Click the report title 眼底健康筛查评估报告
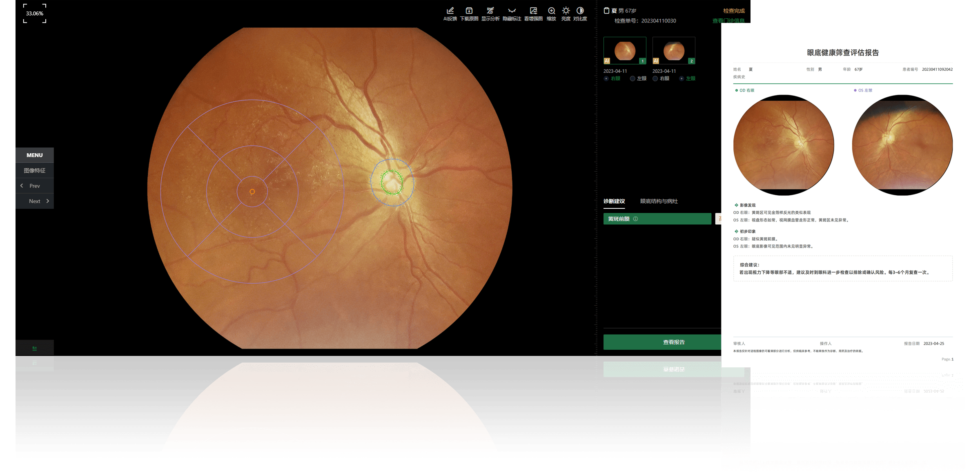Viewport: 980px width, 474px height. pos(843,53)
